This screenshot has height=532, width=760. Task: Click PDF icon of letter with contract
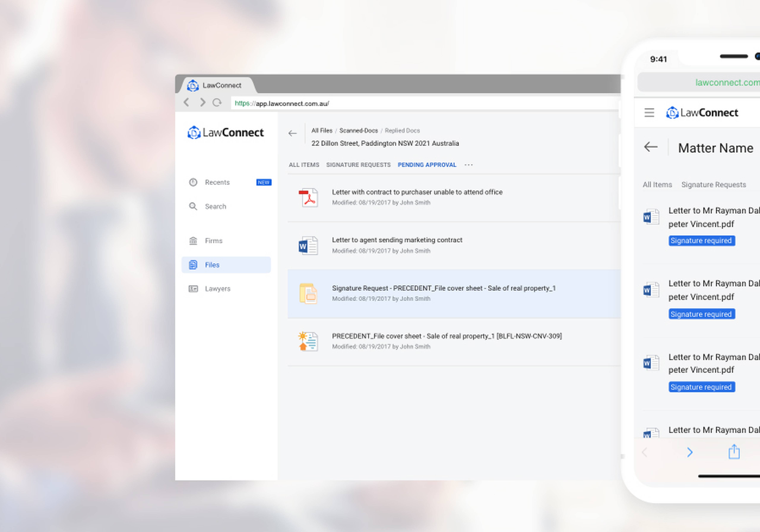tap(308, 198)
